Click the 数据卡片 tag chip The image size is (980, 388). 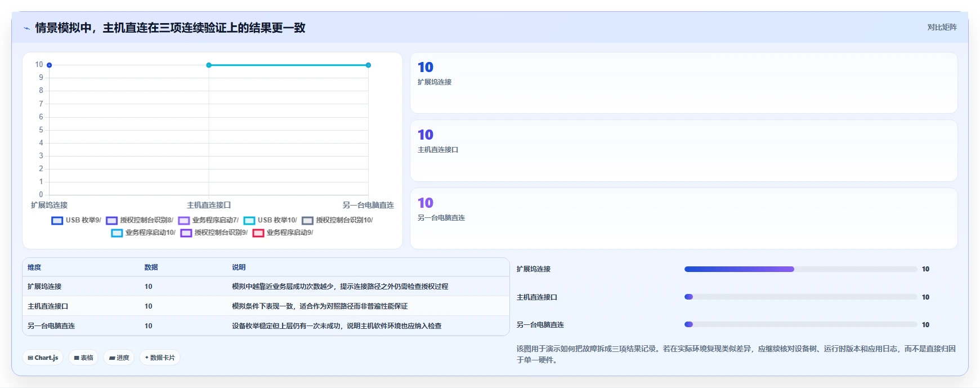pyautogui.click(x=160, y=358)
